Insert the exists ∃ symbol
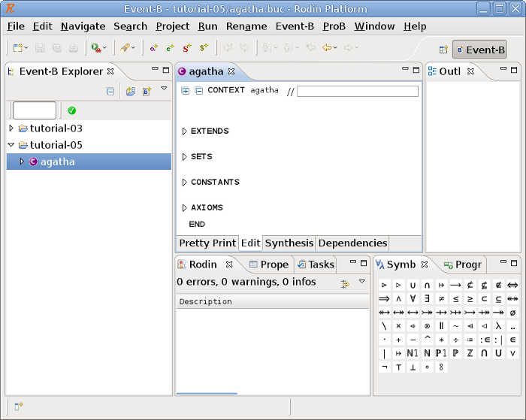Viewport: 526px width, 420px height. [427, 298]
